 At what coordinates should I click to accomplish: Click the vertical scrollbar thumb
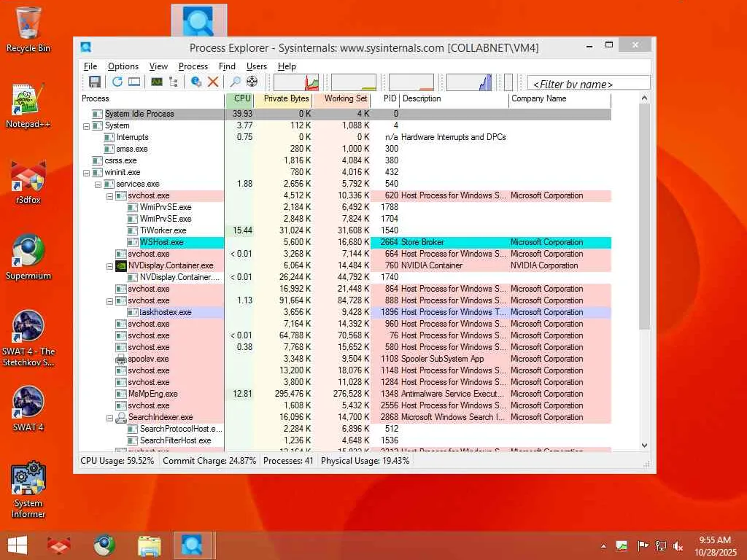point(644,217)
